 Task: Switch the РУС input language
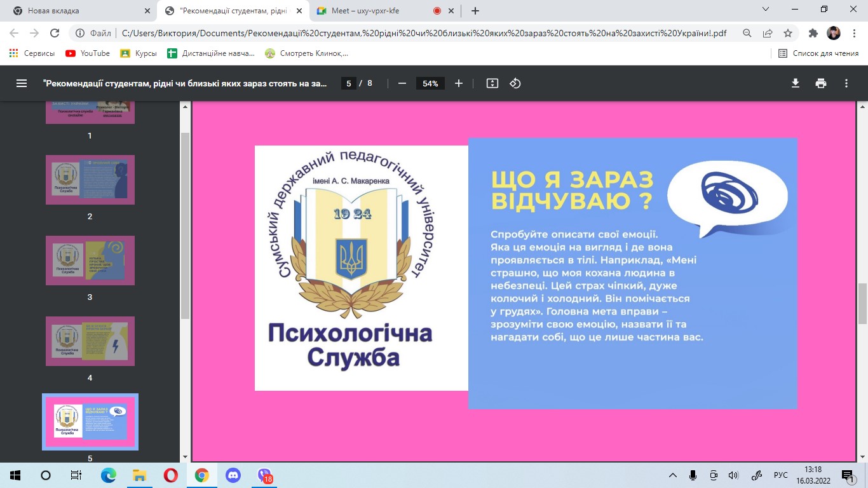[780, 475]
